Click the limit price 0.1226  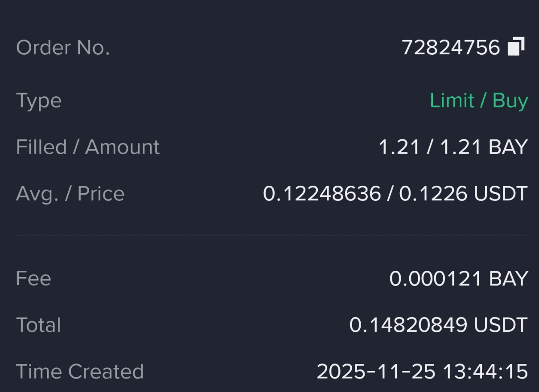tap(433, 194)
